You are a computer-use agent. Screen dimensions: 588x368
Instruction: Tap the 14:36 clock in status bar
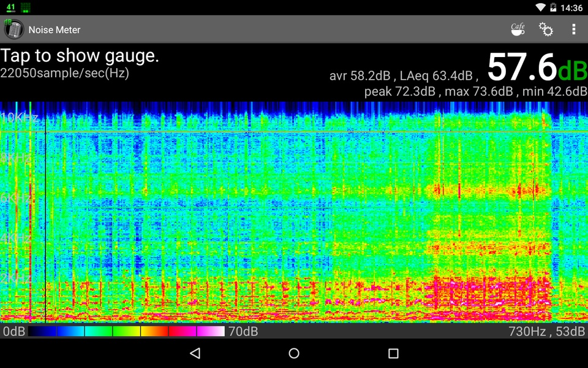[571, 8]
